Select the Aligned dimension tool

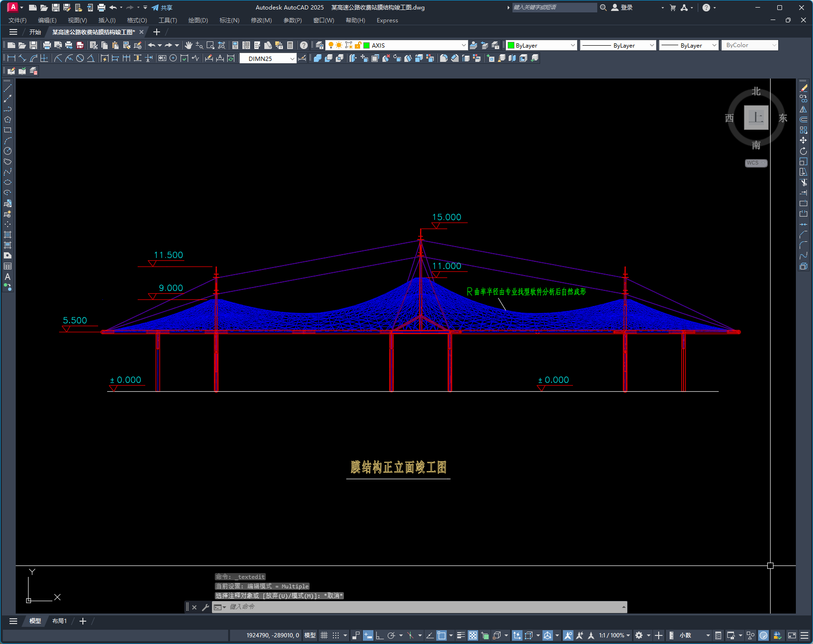[x=22, y=58]
